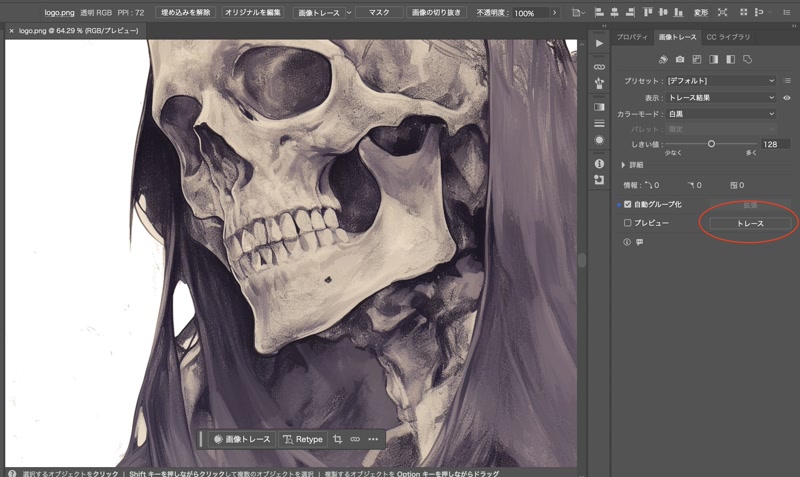Open the カラーモード 白黒 dropdown
Screen dimensions: 800x477
[721, 114]
